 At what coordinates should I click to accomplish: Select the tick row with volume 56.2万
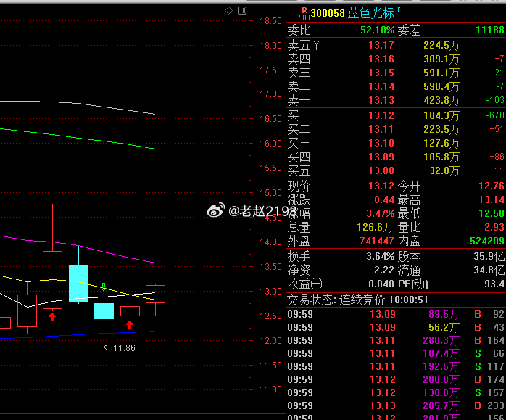[396, 327]
